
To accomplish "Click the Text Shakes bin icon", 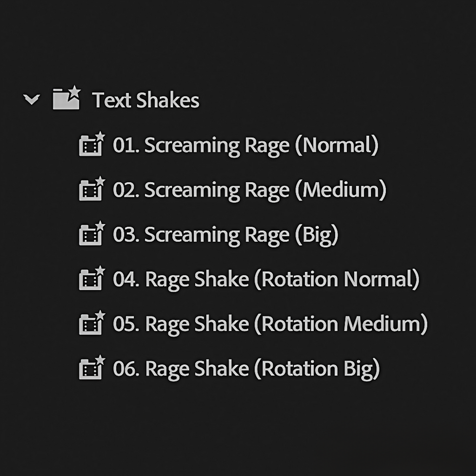I will coord(64,99).
